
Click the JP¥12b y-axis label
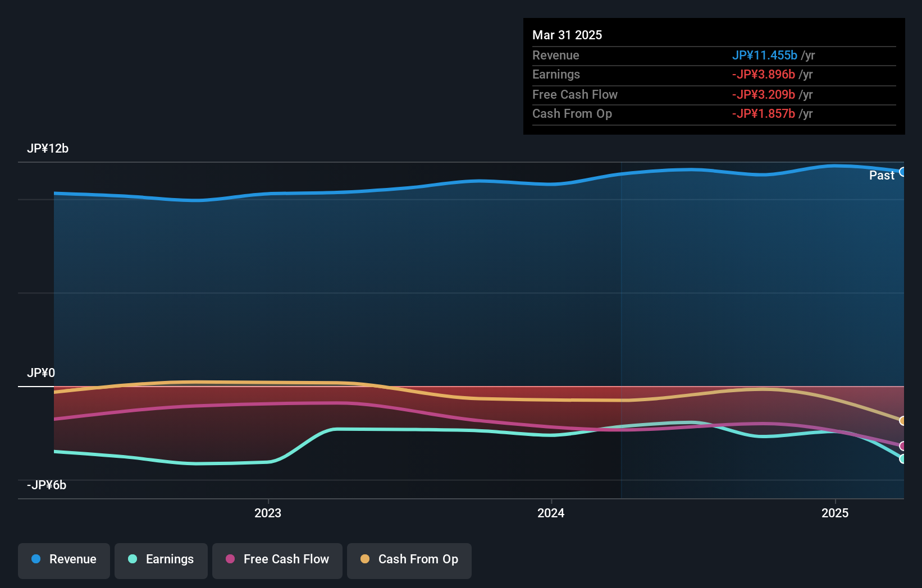coord(48,149)
